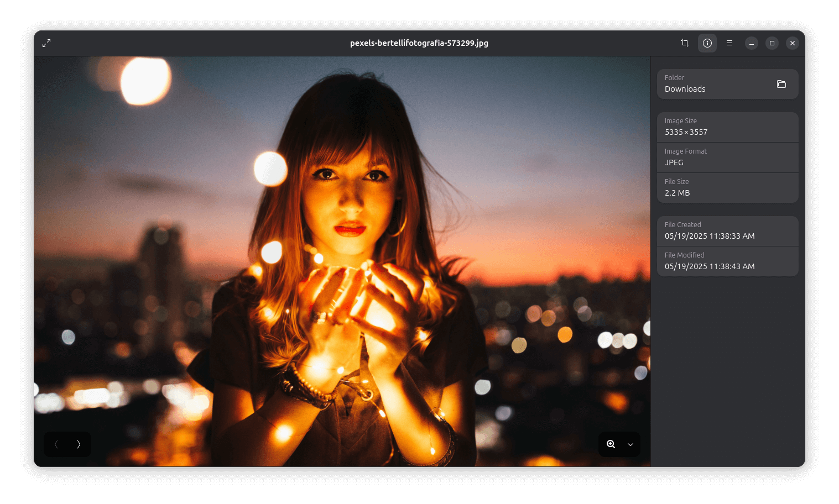The height and width of the screenshot is (504, 839).
Task: Enter fullscreen using the expand arrows icon
Action: coord(46,43)
